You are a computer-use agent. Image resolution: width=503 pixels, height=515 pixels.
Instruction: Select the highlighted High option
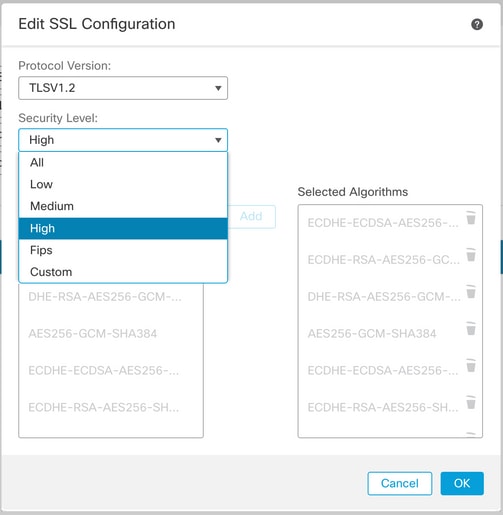pyautogui.click(x=123, y=228)
